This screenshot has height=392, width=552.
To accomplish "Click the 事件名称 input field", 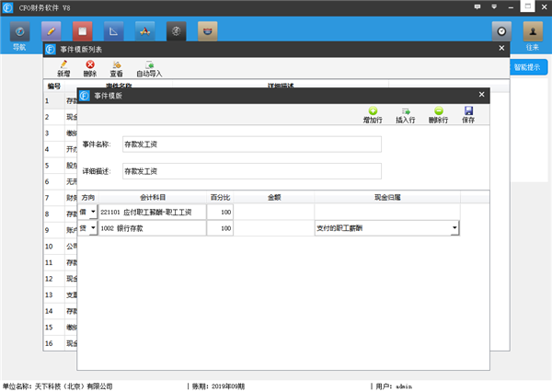I will pos(250,144).
